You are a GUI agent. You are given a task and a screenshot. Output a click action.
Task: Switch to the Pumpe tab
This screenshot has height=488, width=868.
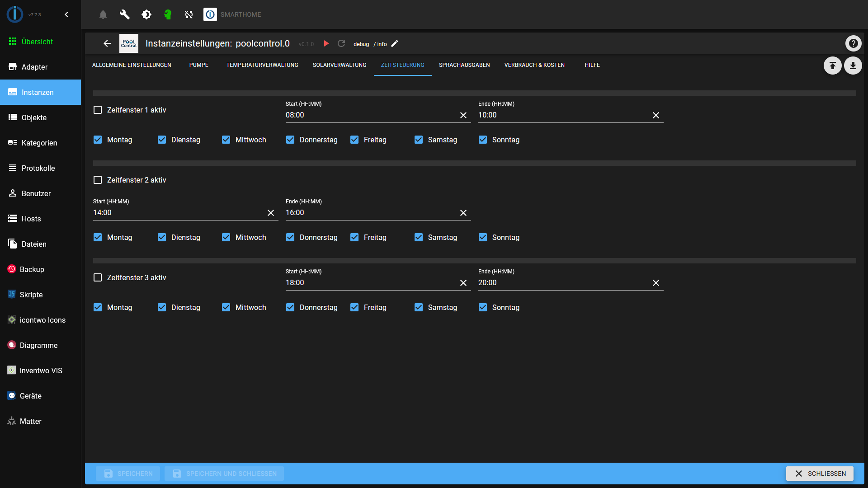click(x=198, y=65)
